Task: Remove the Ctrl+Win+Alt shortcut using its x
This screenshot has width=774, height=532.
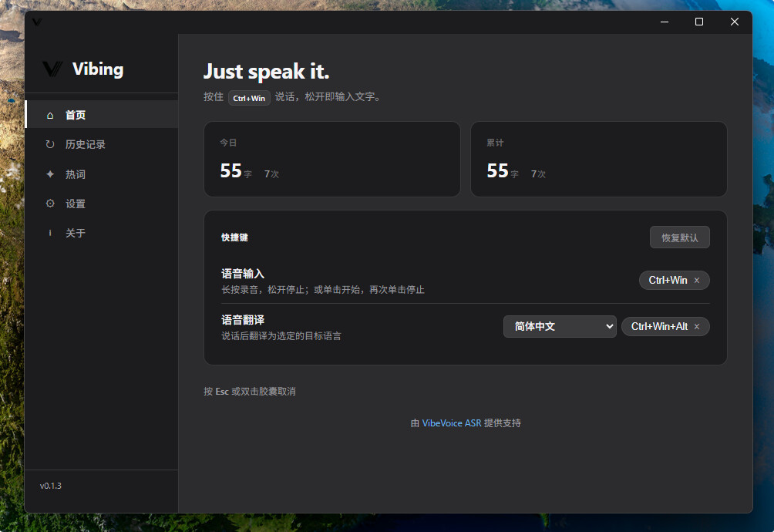Action: 697,327
